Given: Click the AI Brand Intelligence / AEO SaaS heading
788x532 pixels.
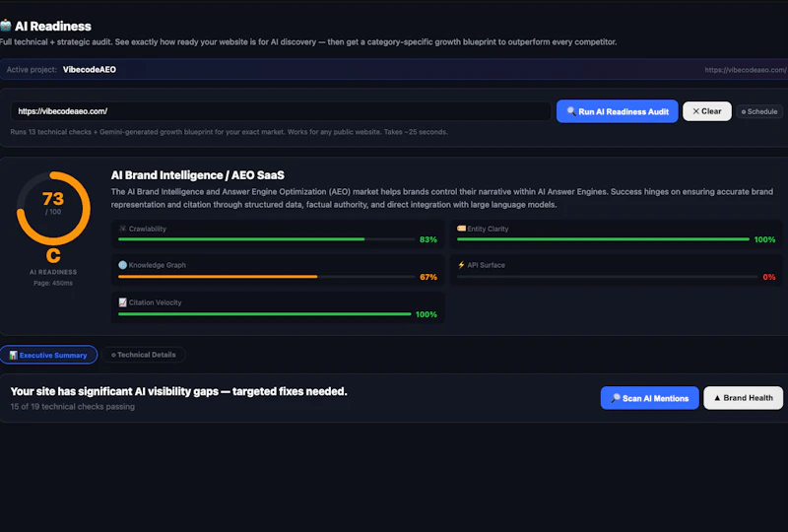Looking at the screenshot, I should [x=198, y=175].
